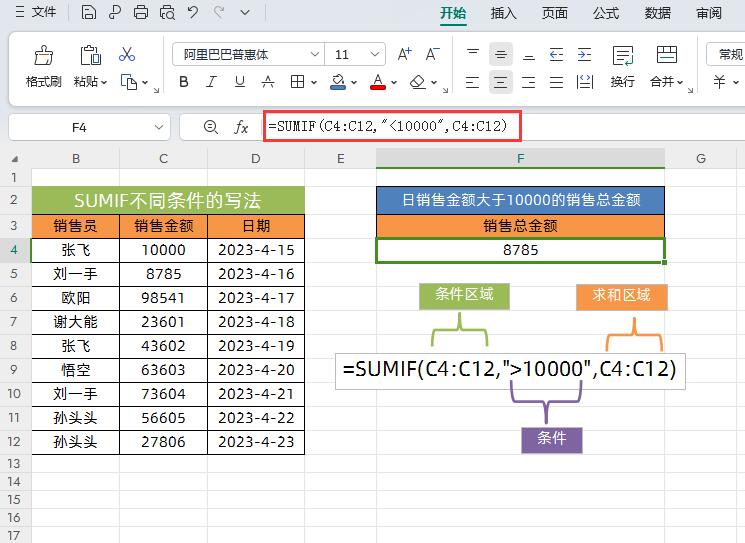
Task: Click the fx Insert Function icon
Action: tap(241, 127)
